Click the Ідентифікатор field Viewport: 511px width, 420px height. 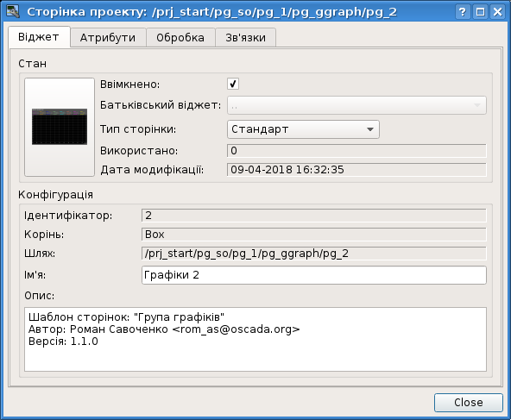click(x=314, y=216)
